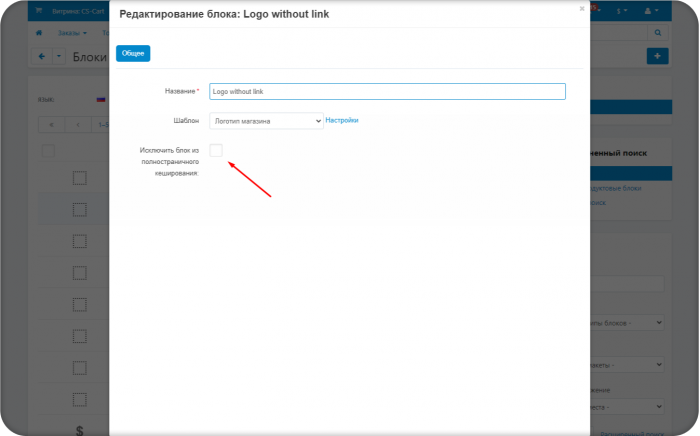
Task: Go to admin home icon
Action: pos(39,33)
